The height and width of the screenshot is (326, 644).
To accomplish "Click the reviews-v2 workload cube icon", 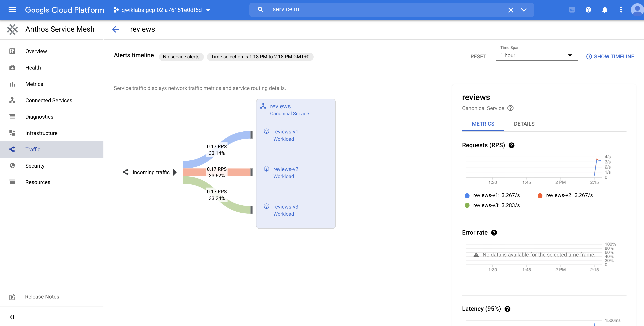I will tap(267, 169).
